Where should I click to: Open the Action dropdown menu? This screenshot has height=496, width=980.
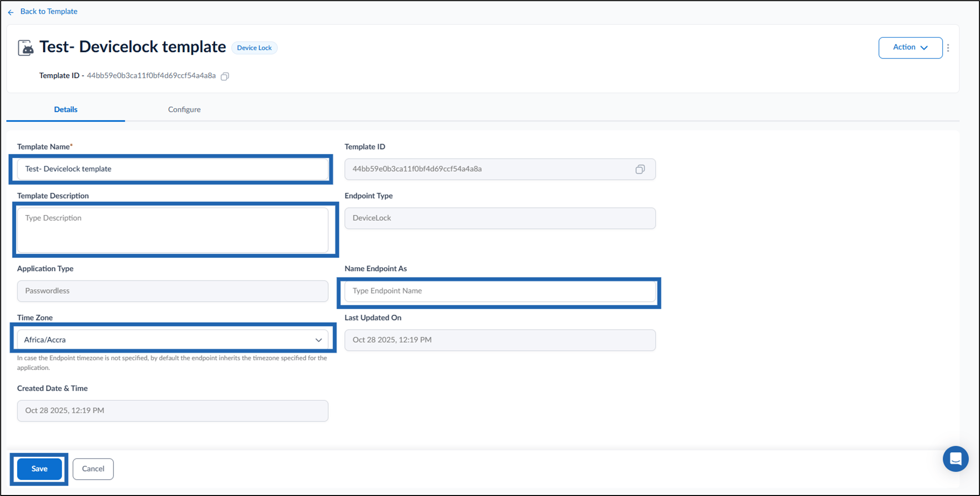(910, 48)
